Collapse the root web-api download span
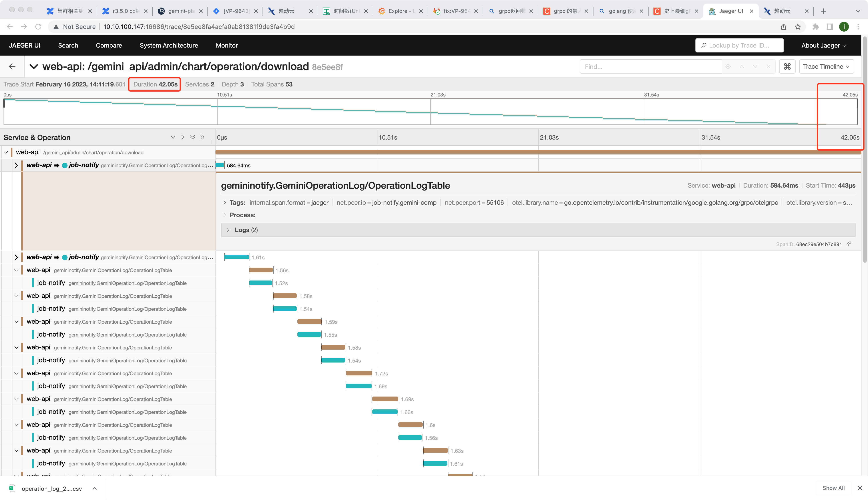868x501 pixels. (x=6, y=152)
